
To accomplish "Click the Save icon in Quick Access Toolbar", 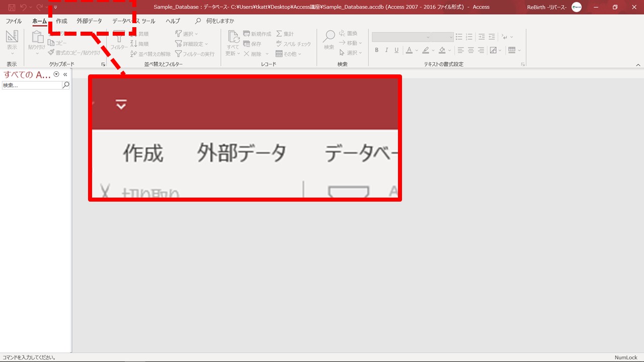I will pos(11,7).
